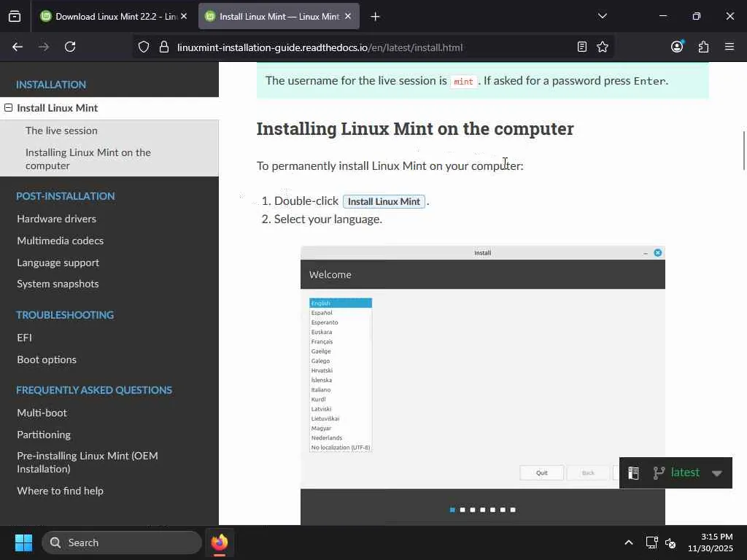Collapse the Install Linux Mint sidebar section
This screenshot has height=560, width=747.
tap(9, 108)
